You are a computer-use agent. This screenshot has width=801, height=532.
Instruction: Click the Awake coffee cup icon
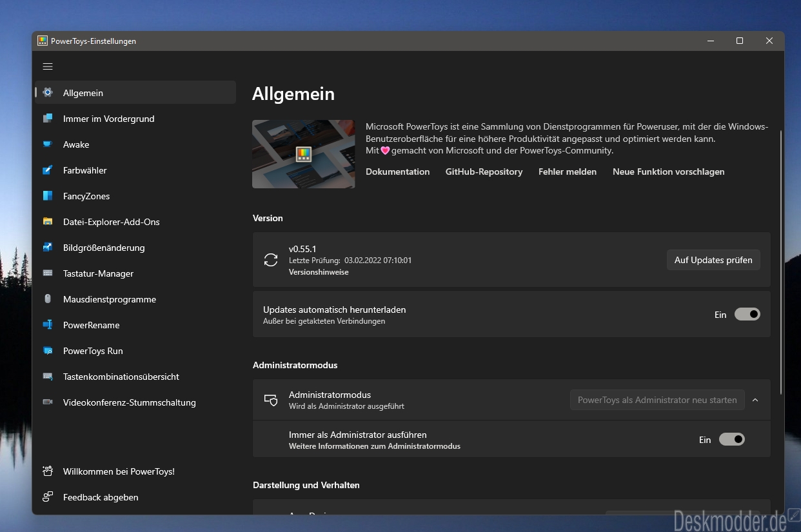tap(48, 144)
